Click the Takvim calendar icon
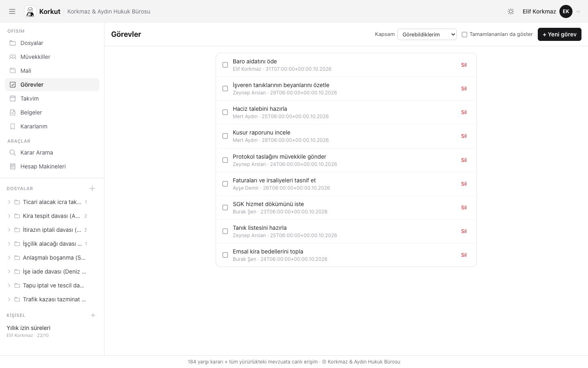Screen dimensions: 588x368 (13, 99)
